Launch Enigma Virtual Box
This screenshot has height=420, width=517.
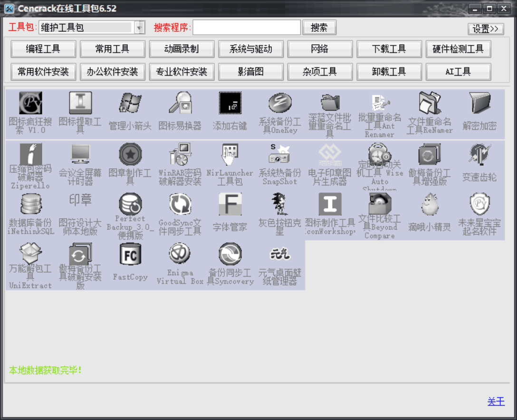point(180,254)
